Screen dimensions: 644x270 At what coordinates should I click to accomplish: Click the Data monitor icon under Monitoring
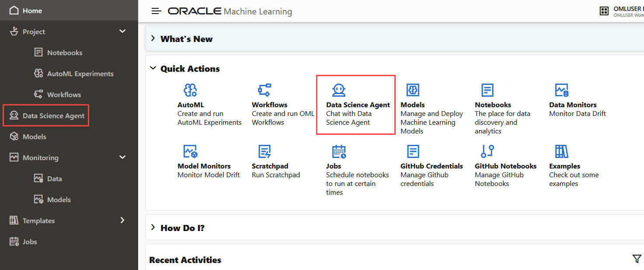(38, 179)
